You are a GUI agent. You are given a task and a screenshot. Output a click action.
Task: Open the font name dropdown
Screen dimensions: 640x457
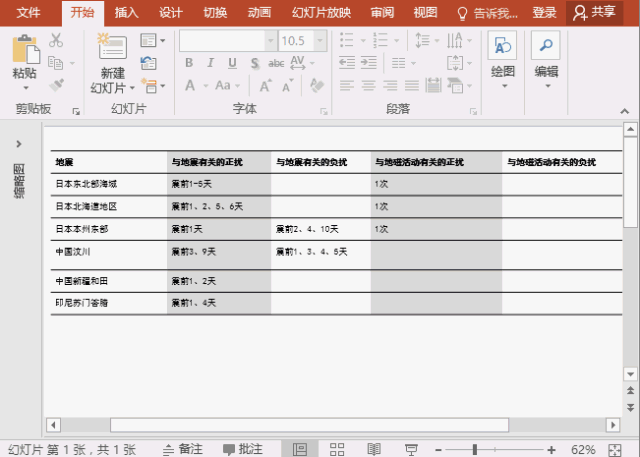point(270,41)
